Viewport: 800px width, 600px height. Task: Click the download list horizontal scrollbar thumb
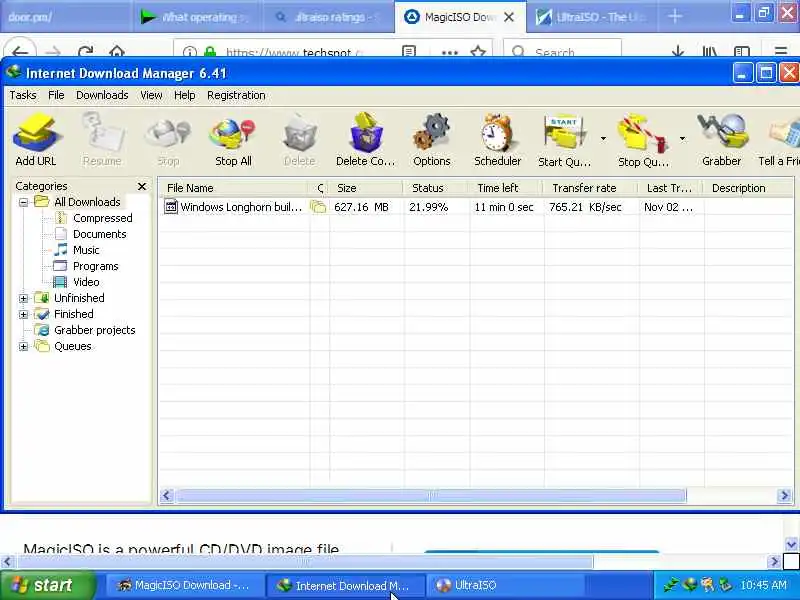click(431, 495)
